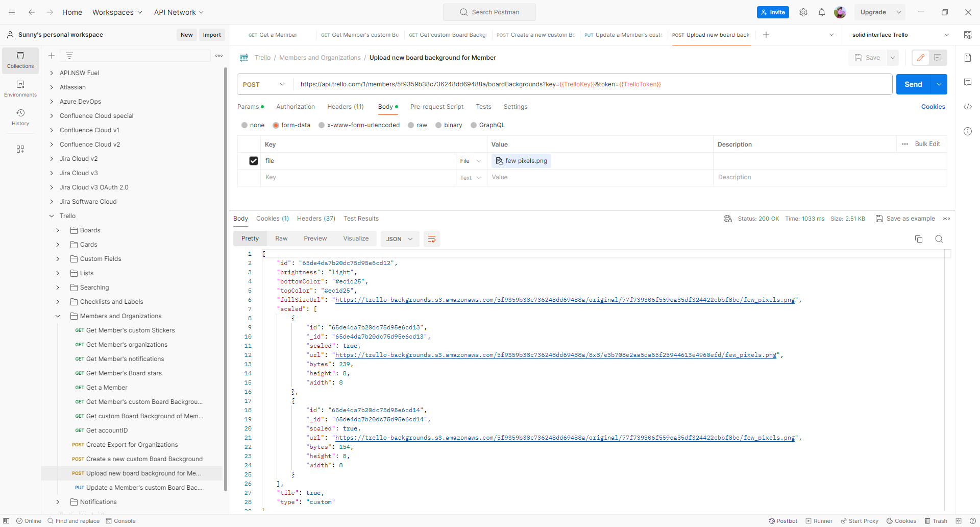
Task: Open response options ellipsis menu
Action: (946, 219)
